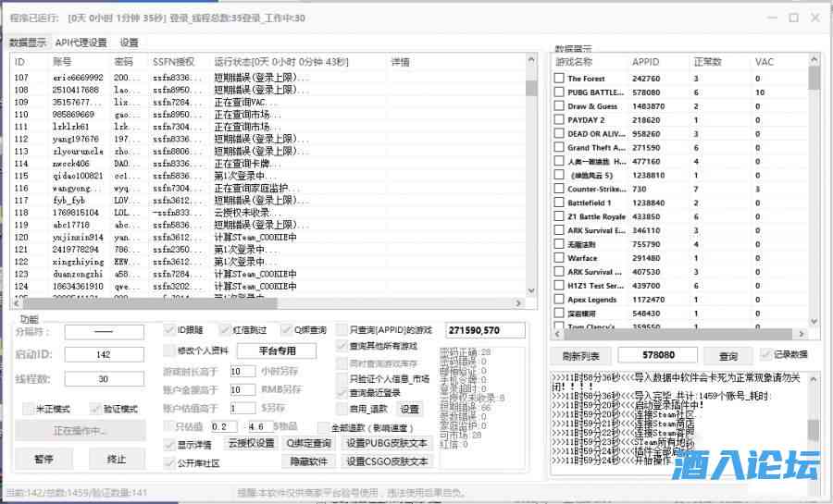Click the 隐藏软件 button
Screen dimensions: 833x504
pos(308,461)
